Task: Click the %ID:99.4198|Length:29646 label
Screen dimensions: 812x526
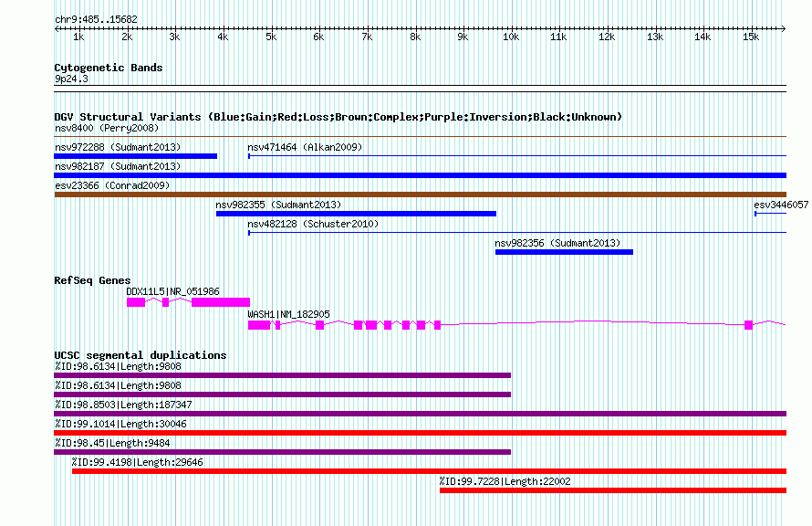Action: (137, 462)
